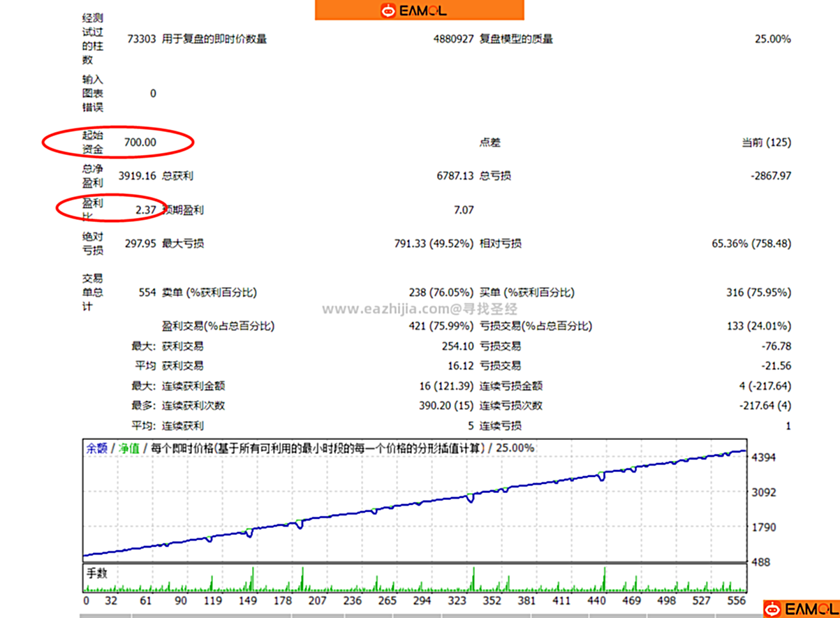Click the EAMOL robot icon at bottom right
Image resolution: width=840 pixels, height=618 pixels.
pos(773,609)
